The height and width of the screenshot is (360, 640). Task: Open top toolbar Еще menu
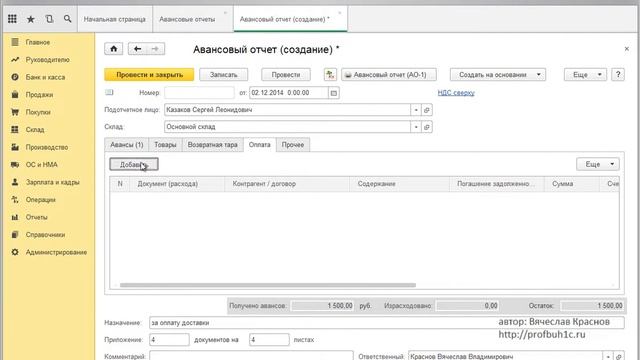[585, 75]
